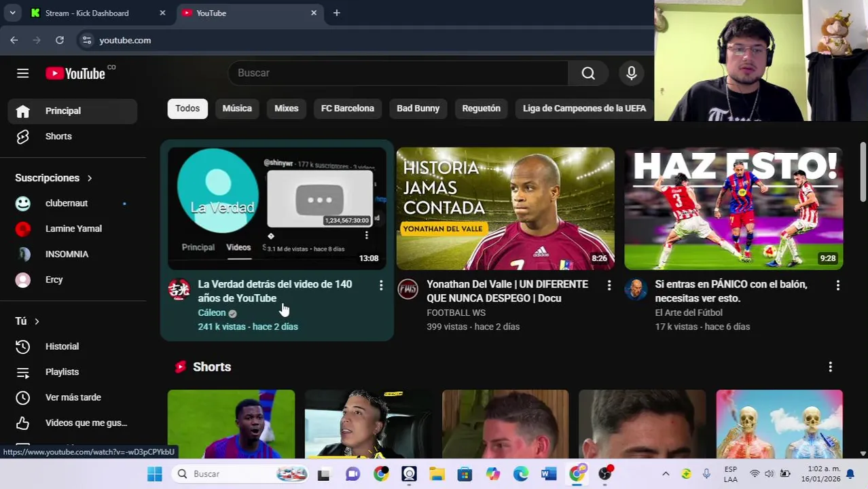Open a new browser tab

pyautogui.click(x=336, y=13)
